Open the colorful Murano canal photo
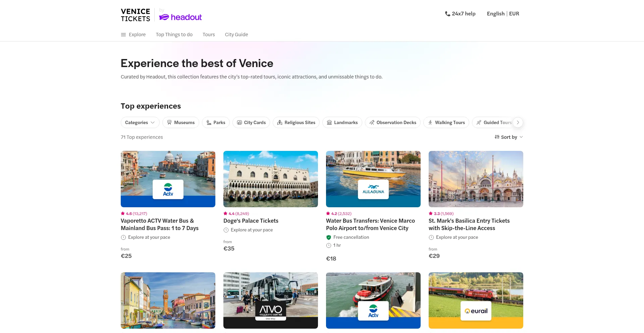This screenshot has width=644, height=333. tap(168, 300)
